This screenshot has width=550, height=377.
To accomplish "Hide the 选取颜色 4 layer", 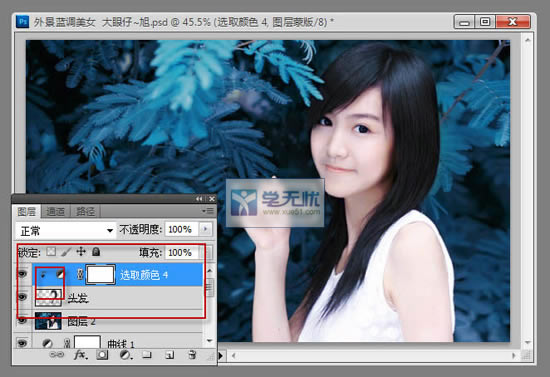I will [22, 274].
